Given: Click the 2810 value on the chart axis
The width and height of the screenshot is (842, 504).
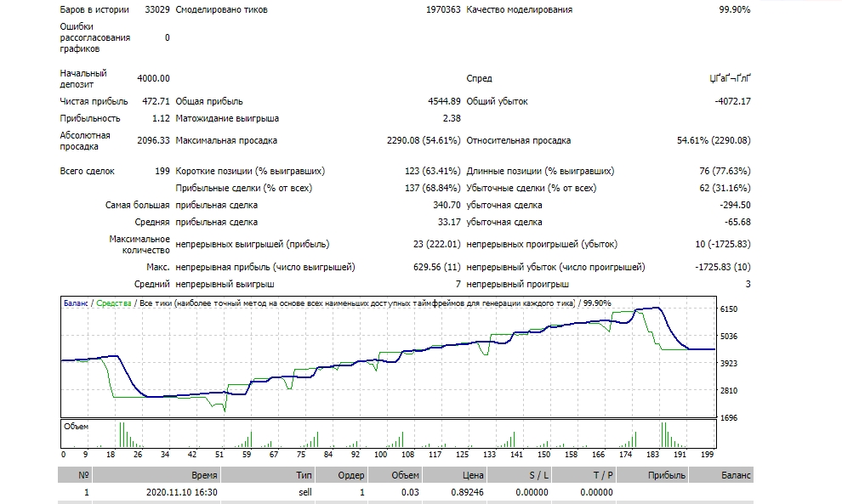Looking at the screenshot, I should [x=729, y=391].
